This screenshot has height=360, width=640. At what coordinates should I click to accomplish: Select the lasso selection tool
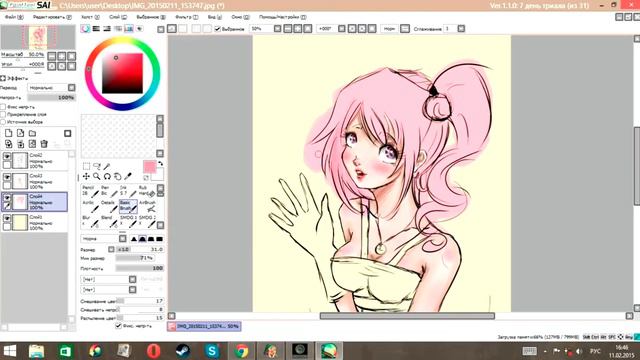tap(97, 166)
